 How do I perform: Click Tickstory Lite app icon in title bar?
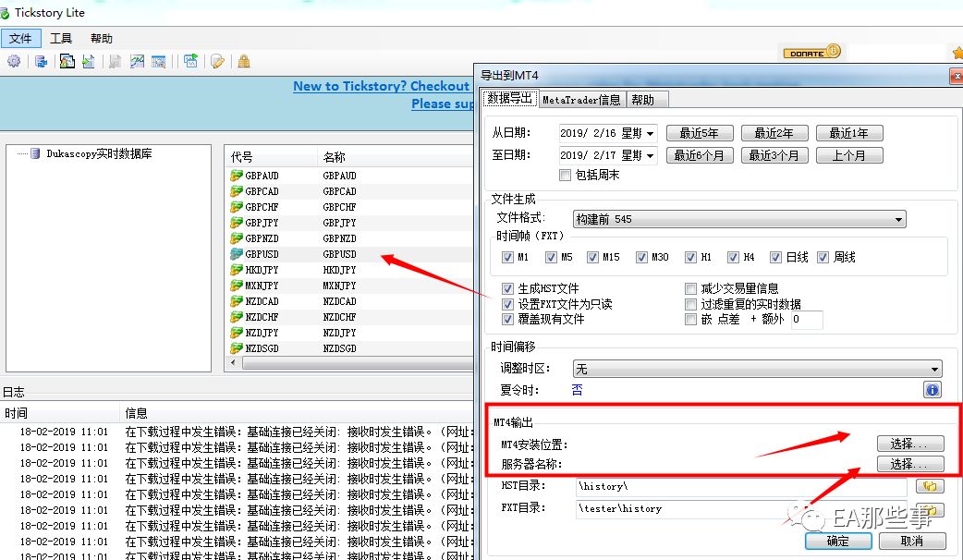tap(5, 13)
